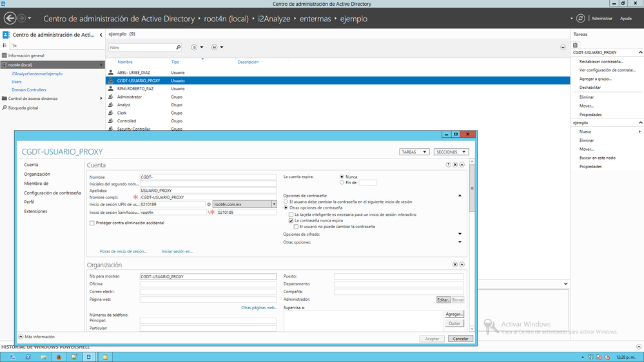Image resolution: width=644 pixels, height=362 pixels.
Task: Switch navigation pane to tree view
Action: 14,46
